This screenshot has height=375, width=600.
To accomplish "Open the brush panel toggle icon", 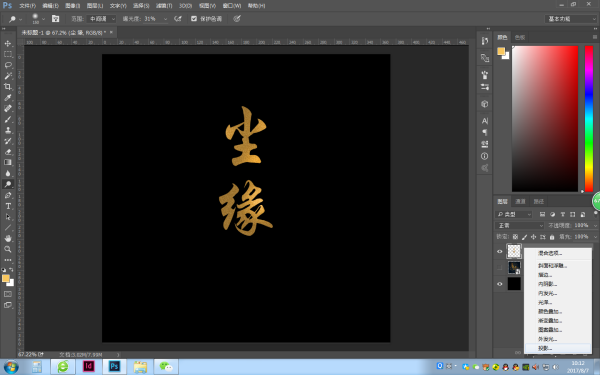I will 55,18.
